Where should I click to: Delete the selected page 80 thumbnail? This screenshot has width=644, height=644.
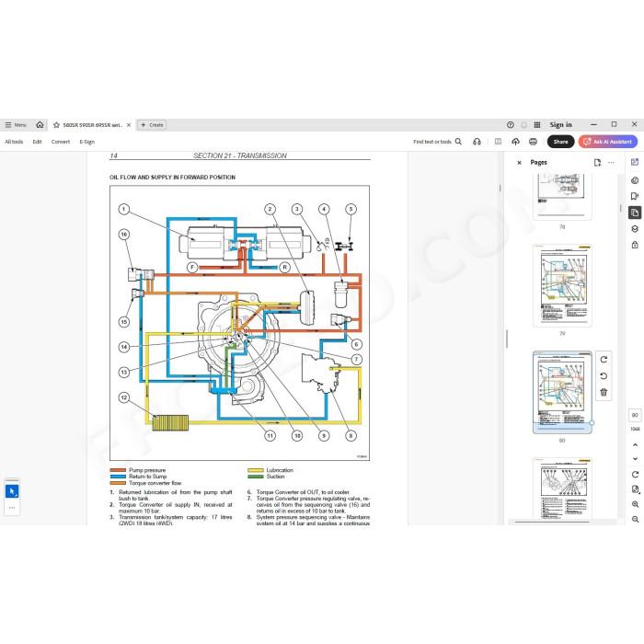[x=604, y=392]
